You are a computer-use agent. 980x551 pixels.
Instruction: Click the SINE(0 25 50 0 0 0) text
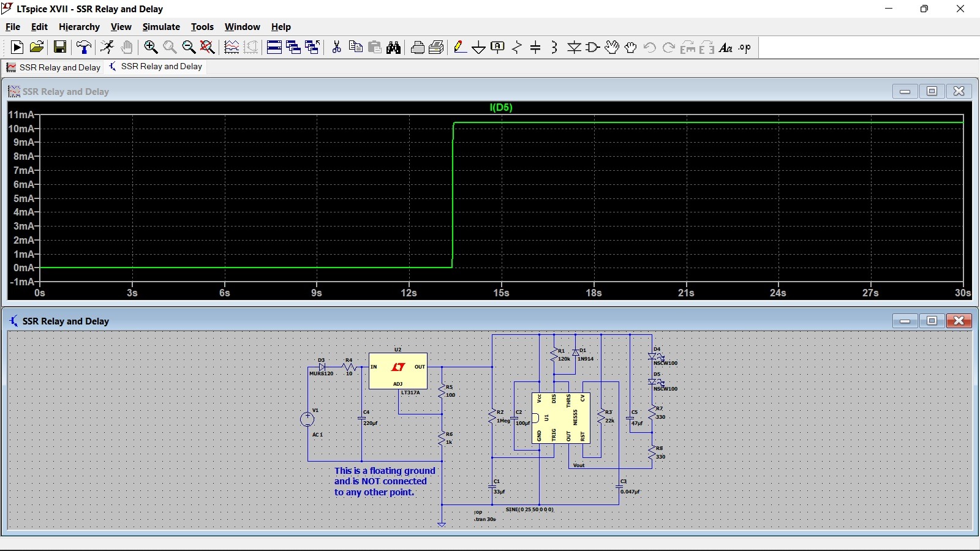tap(530, 509)
